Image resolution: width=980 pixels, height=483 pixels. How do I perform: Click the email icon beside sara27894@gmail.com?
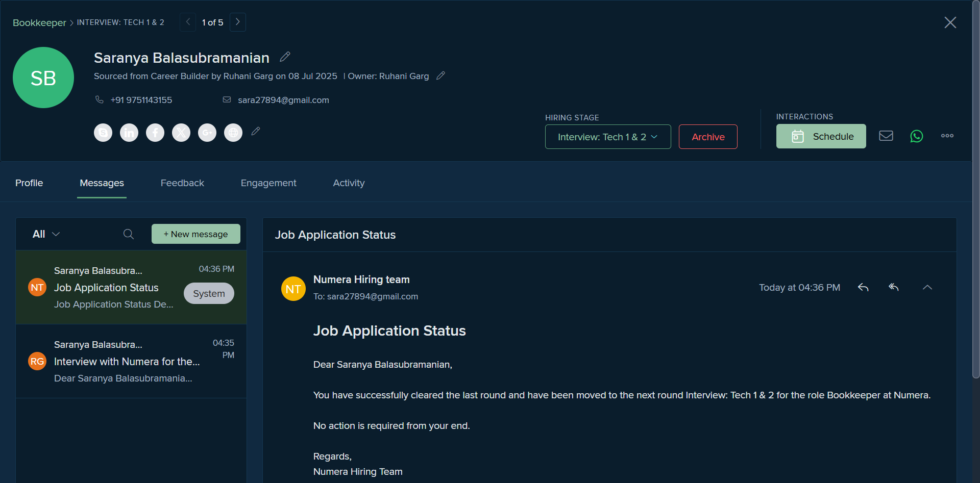227,99
